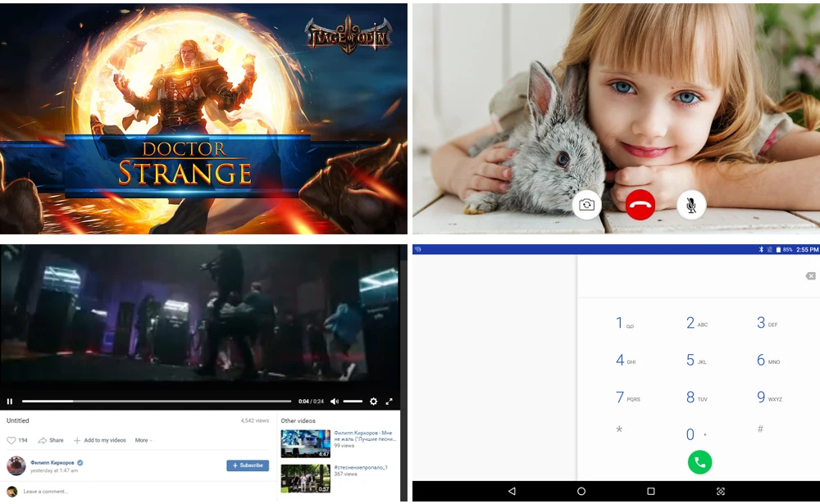Pause the VK video playback

pyautogui.click(x=9, y=402)
